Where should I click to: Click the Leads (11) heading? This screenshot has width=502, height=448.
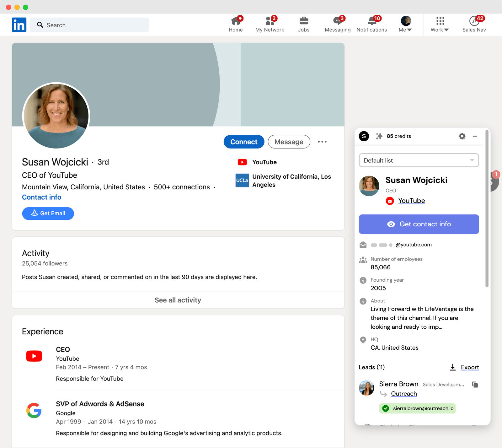point(372,367)
